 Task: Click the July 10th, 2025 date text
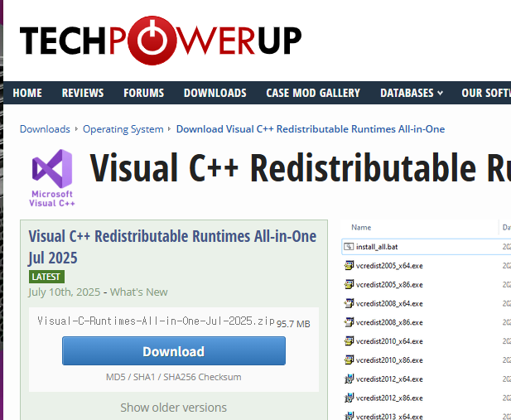[x=65, y=292]
